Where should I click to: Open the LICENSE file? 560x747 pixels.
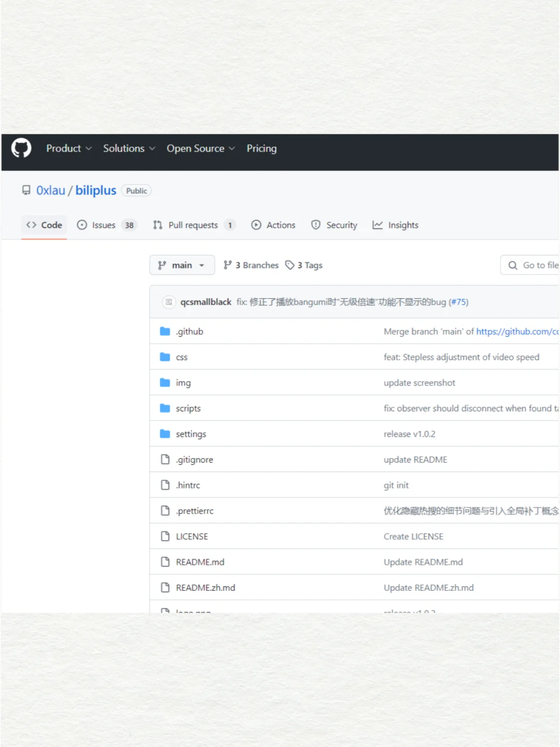[192, 536]
